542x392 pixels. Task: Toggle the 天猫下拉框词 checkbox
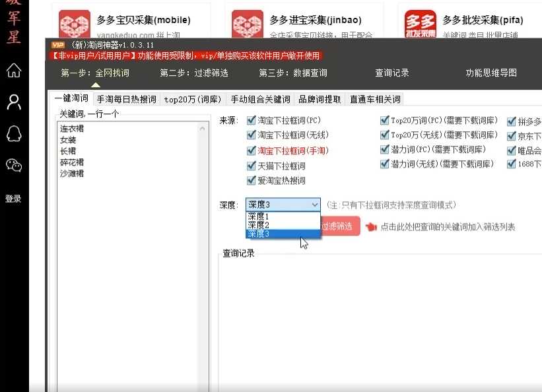252,166
